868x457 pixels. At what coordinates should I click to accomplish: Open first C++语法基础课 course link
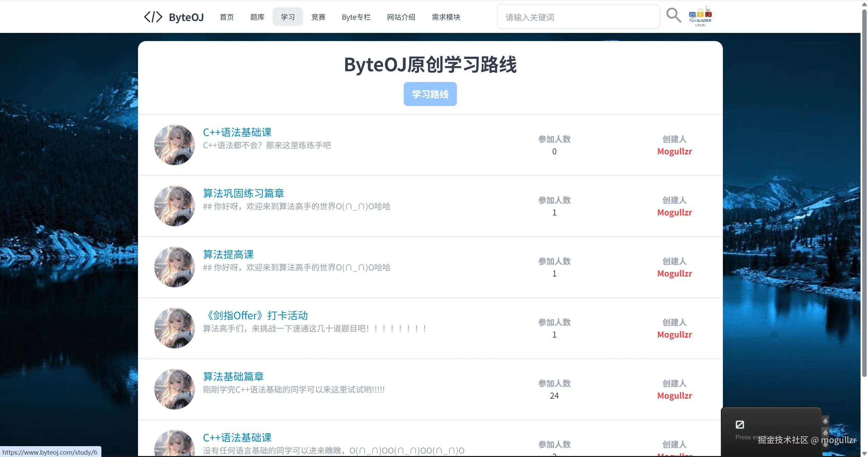(x=237, y=132)
